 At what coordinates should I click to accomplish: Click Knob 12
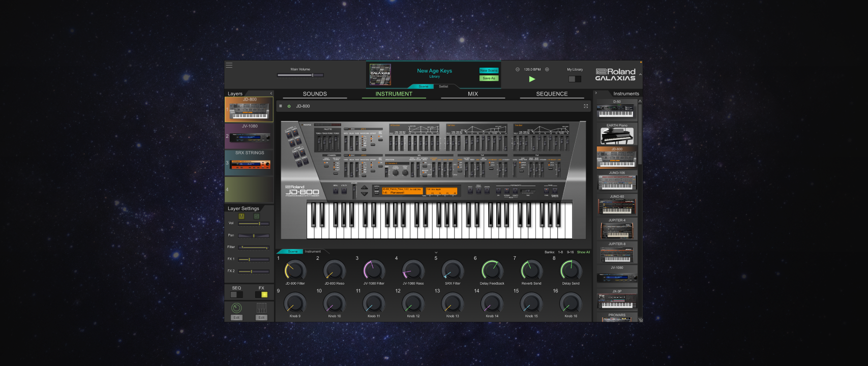(x=413, y=303)
